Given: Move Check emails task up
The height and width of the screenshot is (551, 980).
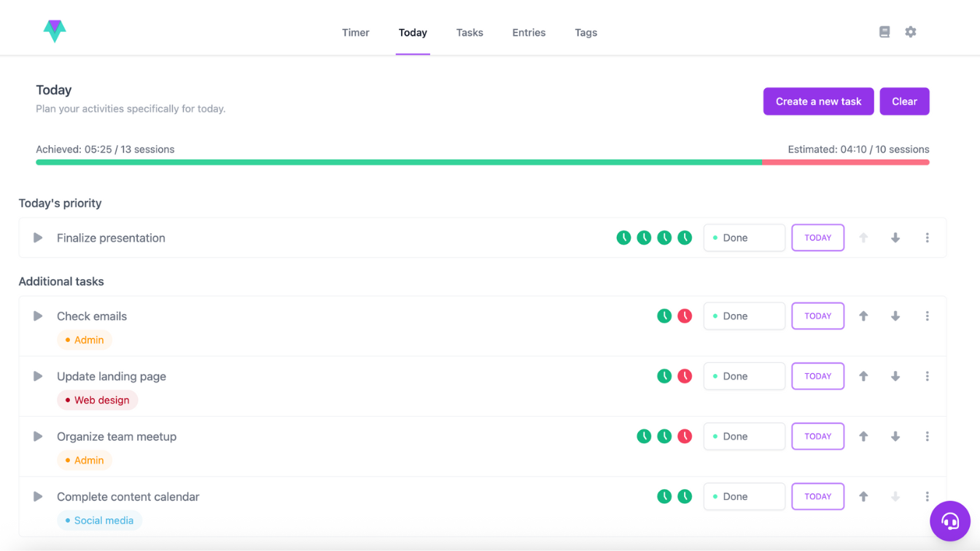Looking at the screenshot, I should click(x=863, y=316).
